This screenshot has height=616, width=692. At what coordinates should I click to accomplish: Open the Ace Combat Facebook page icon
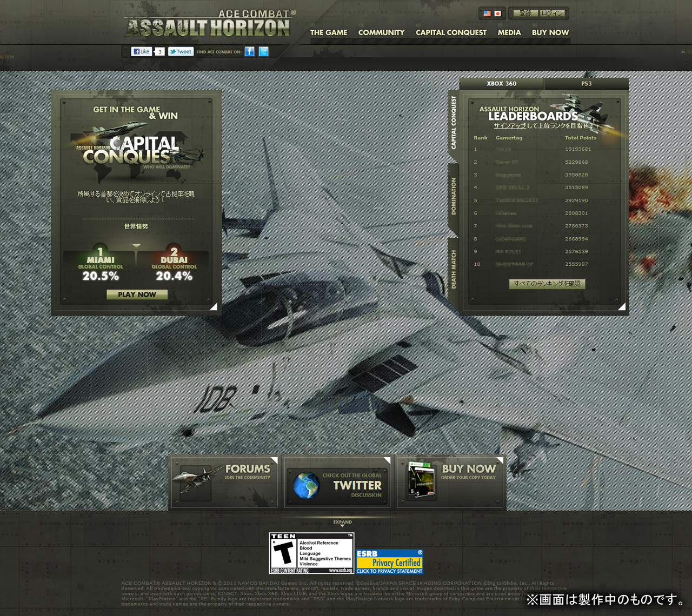coord(249,51)
